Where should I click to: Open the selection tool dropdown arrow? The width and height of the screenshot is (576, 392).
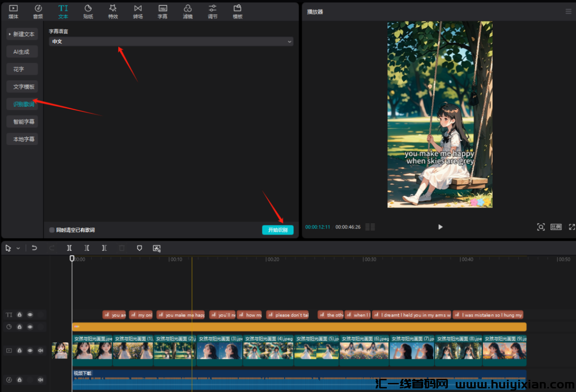click(x=18, y=248)
